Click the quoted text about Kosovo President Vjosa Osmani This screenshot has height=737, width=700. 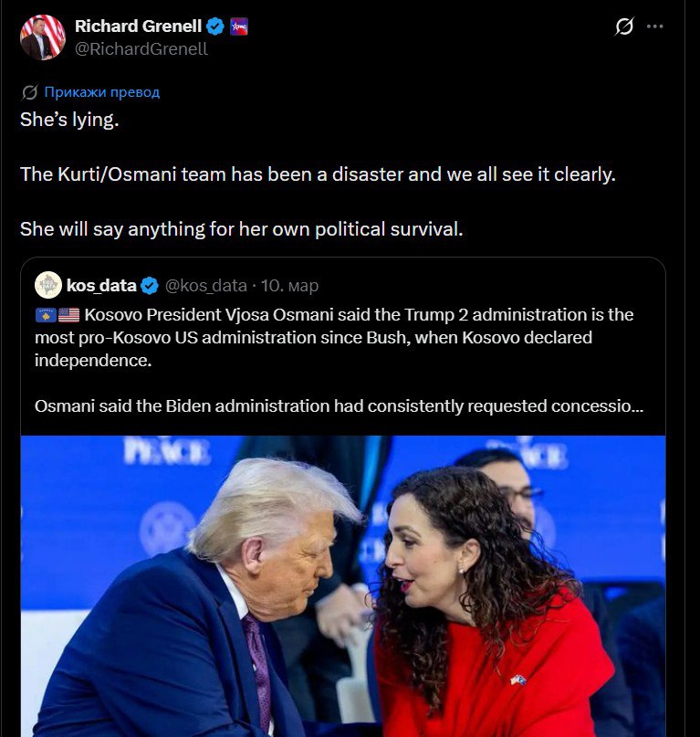coord(334,338)
